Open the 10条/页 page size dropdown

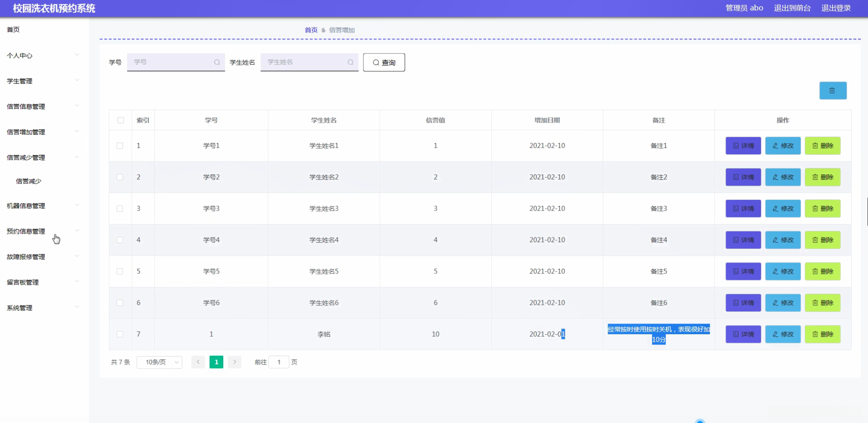point(160,362)
